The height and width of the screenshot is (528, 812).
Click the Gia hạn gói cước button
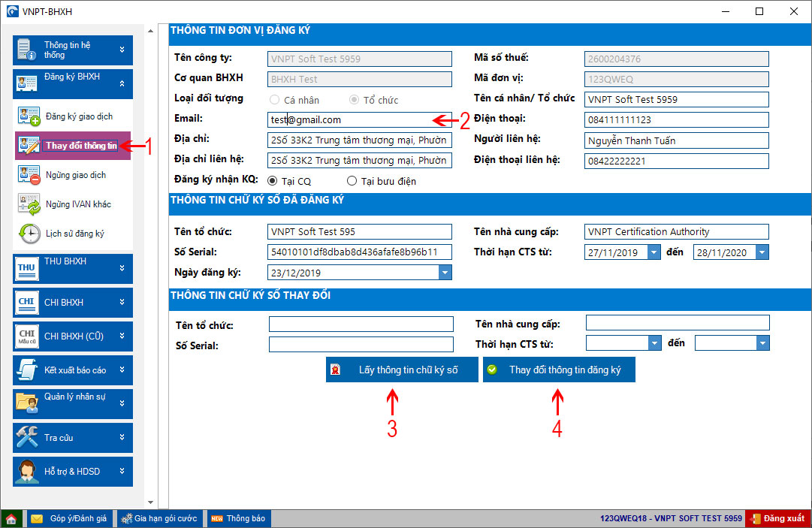tap(159, 518)
